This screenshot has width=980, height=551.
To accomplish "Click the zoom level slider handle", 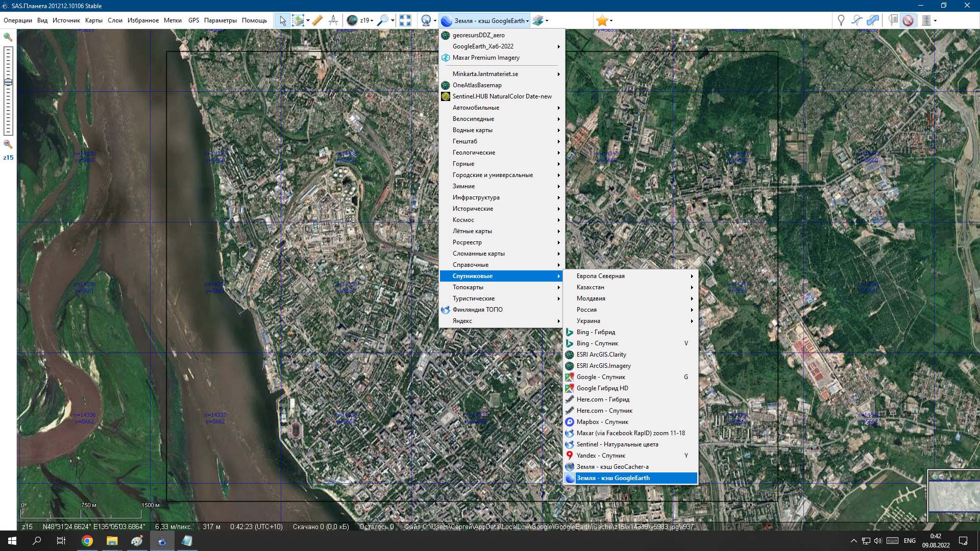I will (8, 82).
